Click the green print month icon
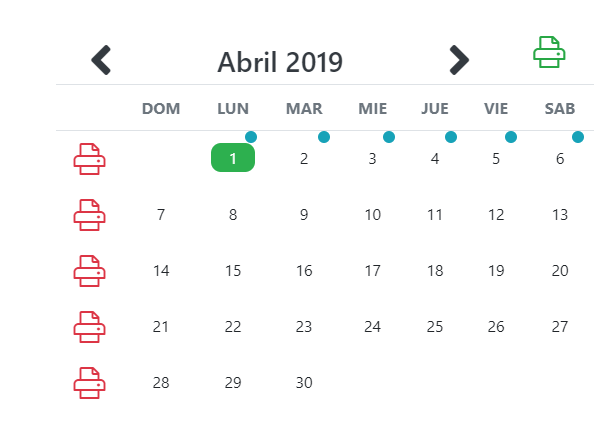The width and height of the screenshot is (604, 440). coord(549,52)
